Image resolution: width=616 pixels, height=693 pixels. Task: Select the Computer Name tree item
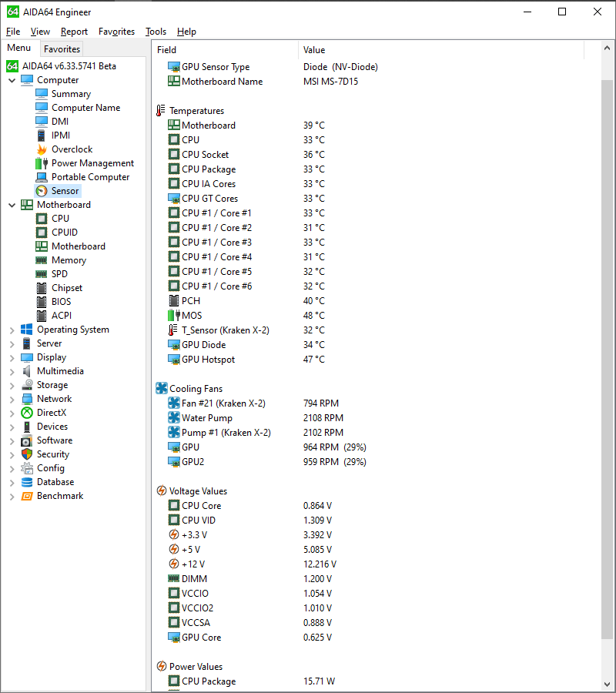85,108
